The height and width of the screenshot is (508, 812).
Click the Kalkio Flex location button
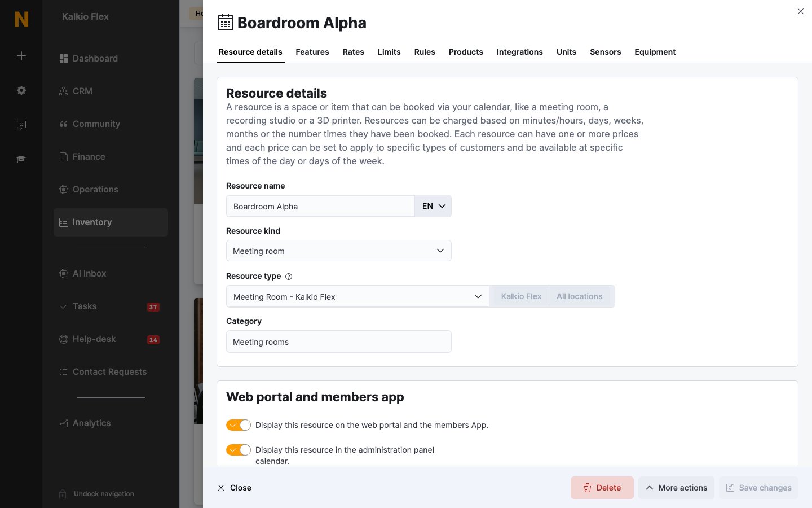(x=521, y=296)
